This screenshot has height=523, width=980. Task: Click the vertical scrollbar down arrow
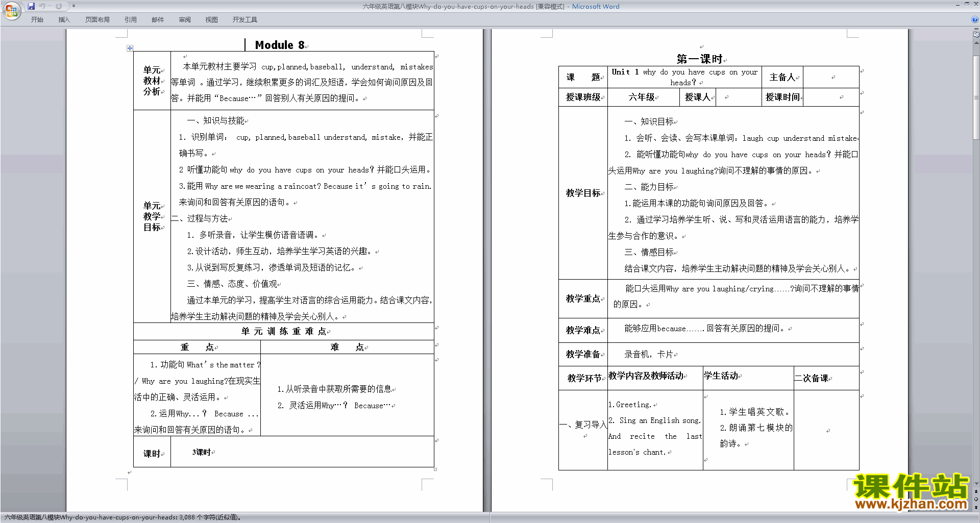pyautogui.click(x=976, y=483)
